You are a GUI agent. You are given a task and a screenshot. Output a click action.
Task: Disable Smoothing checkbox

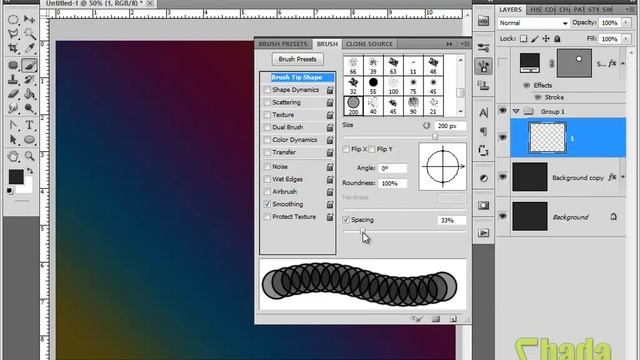pyautogui.click(x=267, y=204)
